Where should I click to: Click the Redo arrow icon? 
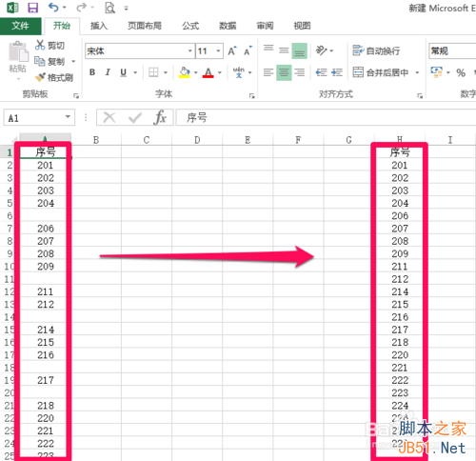click(x=82, y=7)
